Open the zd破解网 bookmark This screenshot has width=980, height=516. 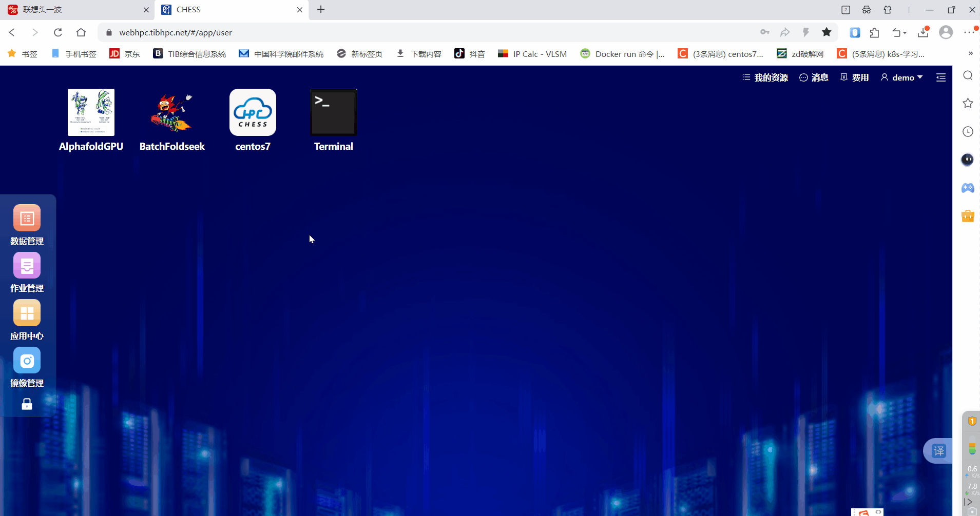click(x=800, y=54)
